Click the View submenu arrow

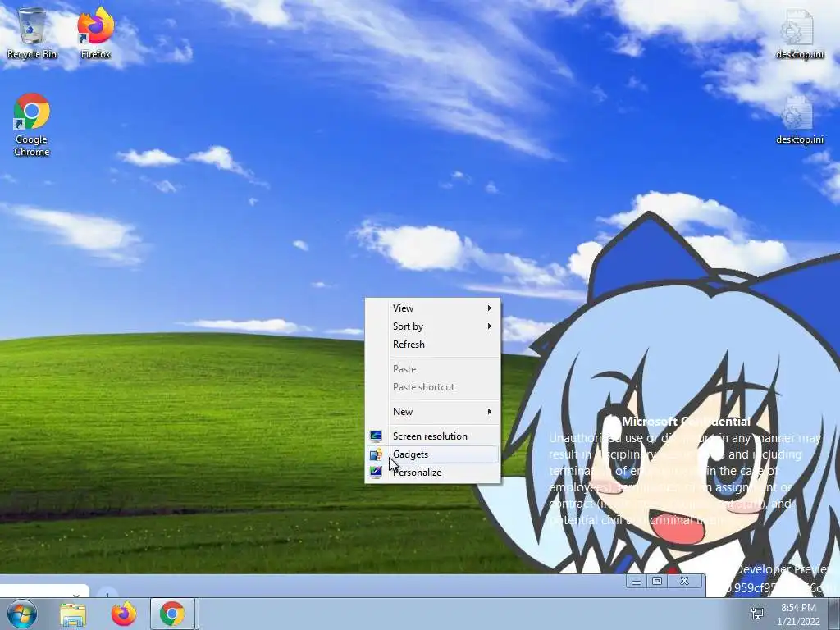tap(489, 308)
